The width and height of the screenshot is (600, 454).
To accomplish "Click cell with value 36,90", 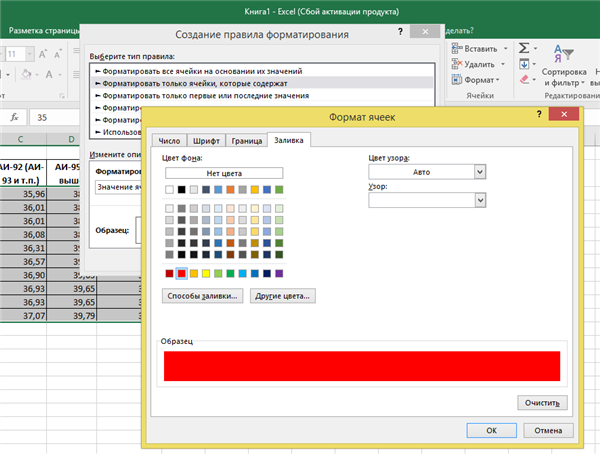I will [x=23, y=275].
